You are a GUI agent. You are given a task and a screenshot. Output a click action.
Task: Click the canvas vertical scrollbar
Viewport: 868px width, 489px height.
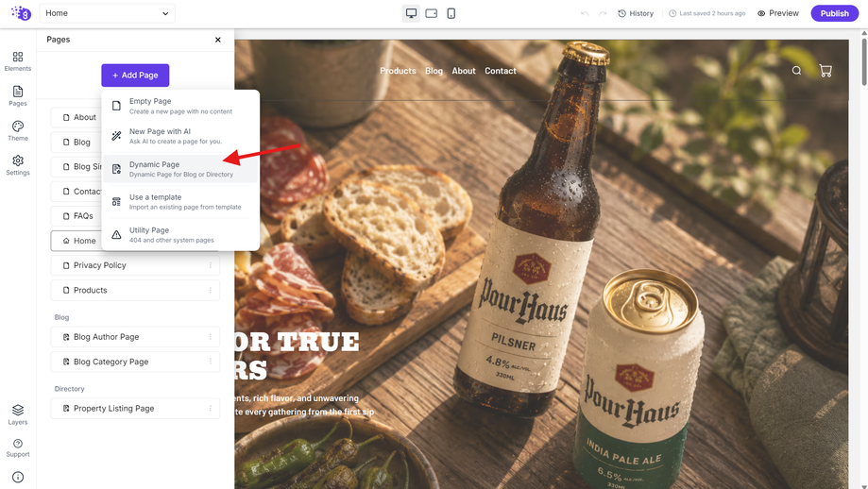coord(863,60)
